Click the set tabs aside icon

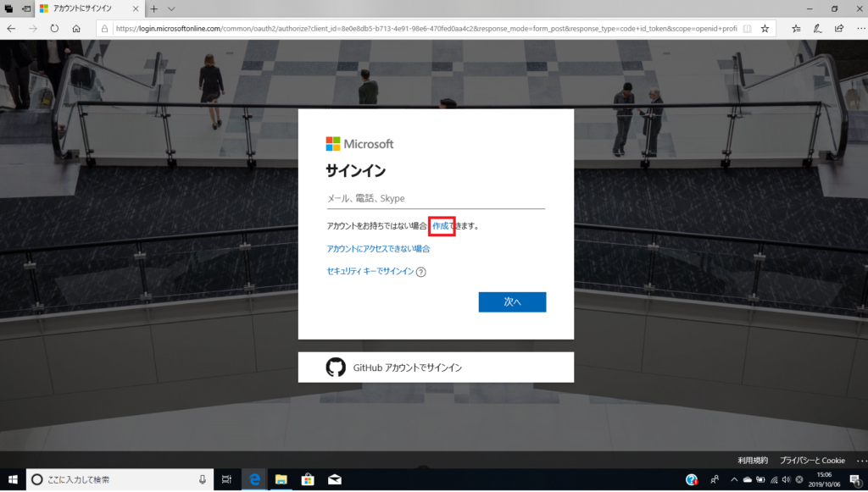(26, 8)
